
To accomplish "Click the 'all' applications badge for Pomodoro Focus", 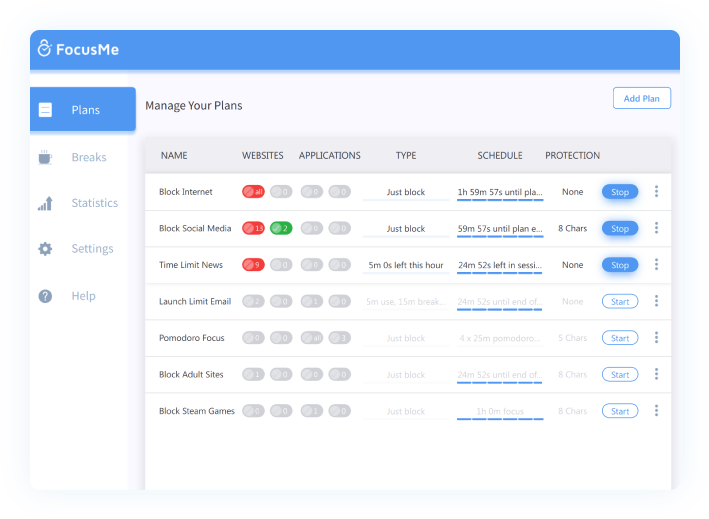I will (312, 338).
